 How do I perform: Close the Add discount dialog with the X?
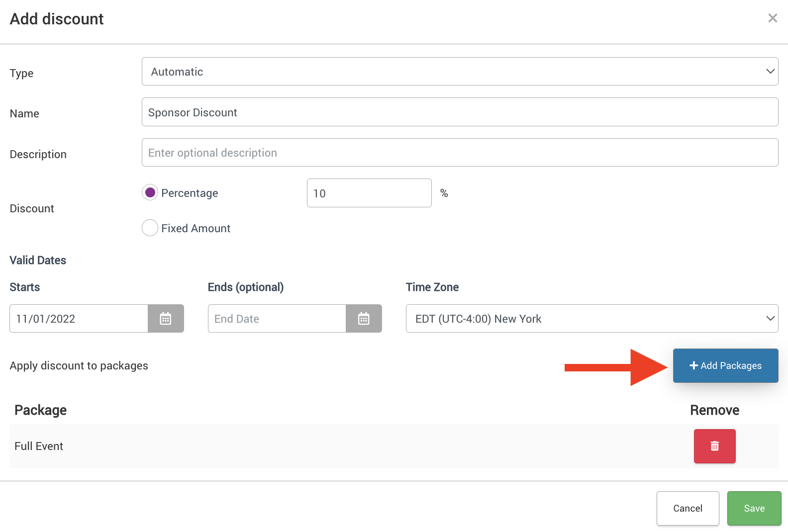coord(772,18)
